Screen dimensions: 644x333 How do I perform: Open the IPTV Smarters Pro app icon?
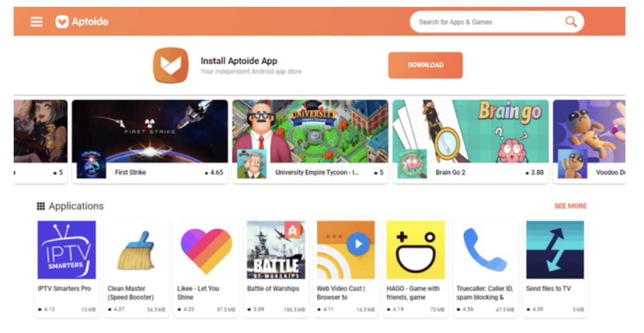point(67,250)
